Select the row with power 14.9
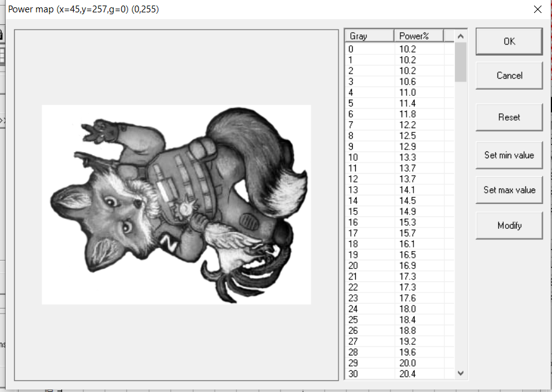This screenshot has height=392, width=552. [x=400, y=212]
